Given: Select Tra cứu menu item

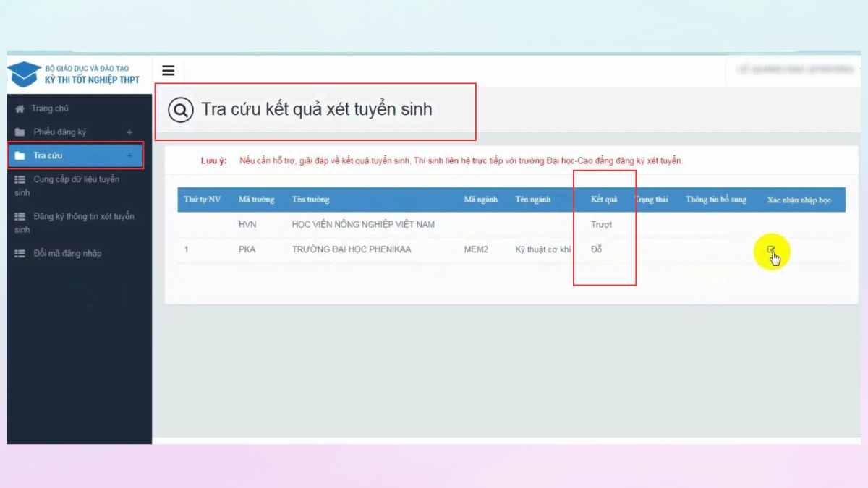Looking at the screenshot, I should (75, 155).
